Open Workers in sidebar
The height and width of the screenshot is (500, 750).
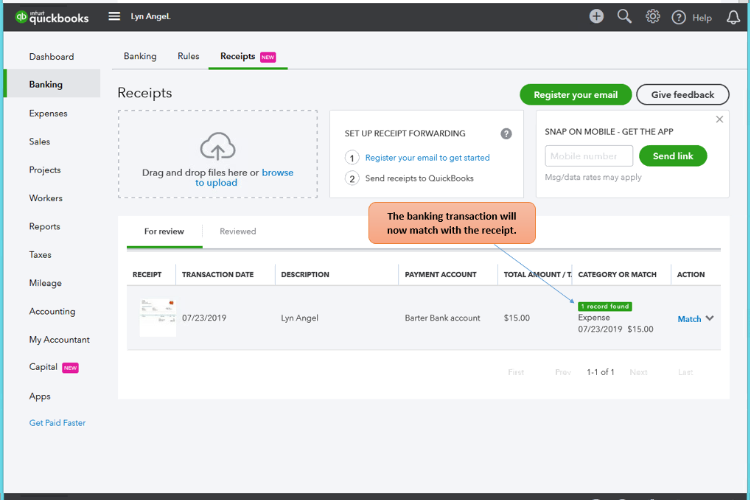click(x=46, y=198)
